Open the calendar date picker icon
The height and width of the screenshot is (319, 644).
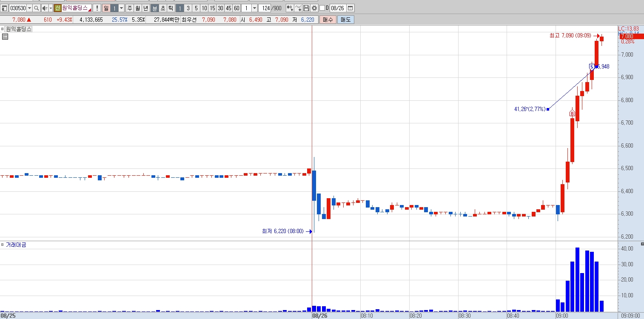click(350, 8)
